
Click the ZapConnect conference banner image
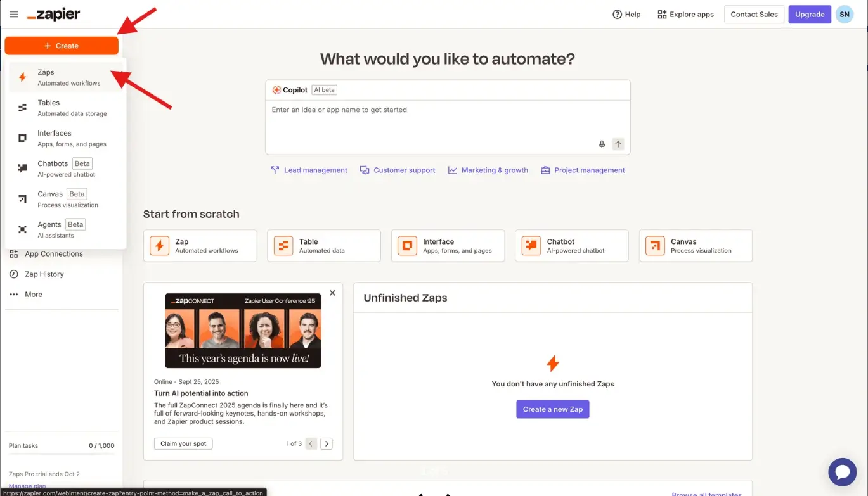(243, 331)
